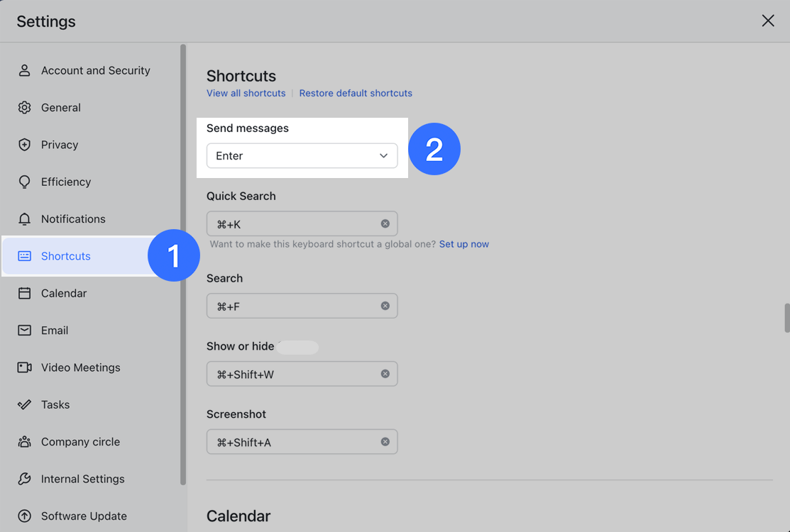Click the Privacy shield icon
This screenshot has height=532, width=790.
point(25,145)
